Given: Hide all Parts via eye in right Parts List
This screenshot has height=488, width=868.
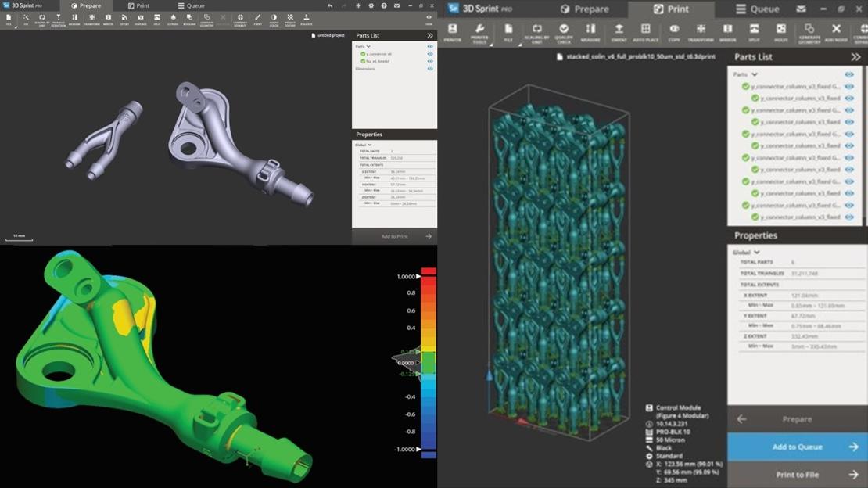Looking at the screenshot, I should click(x=848, y=74).
